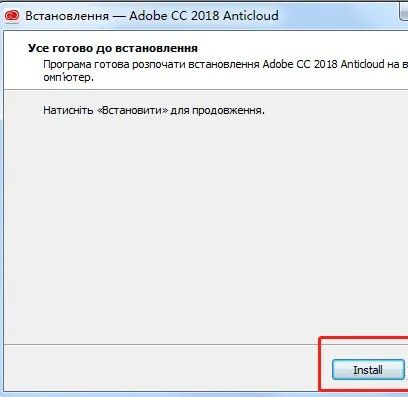Click the "Натисніть «Встановити» для продовження" instruction text
408x397 pixels.
click(x=154, y=110)
